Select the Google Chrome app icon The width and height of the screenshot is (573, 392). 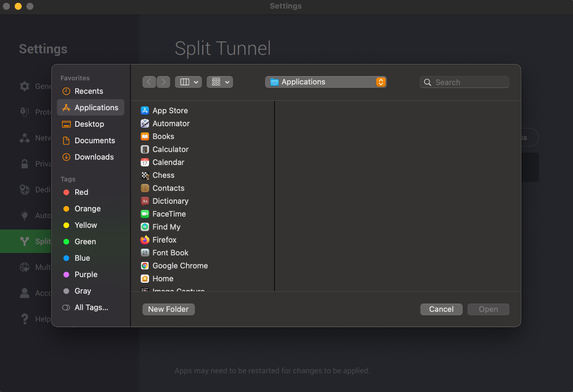pyautogui.click(x=145, y=266)
